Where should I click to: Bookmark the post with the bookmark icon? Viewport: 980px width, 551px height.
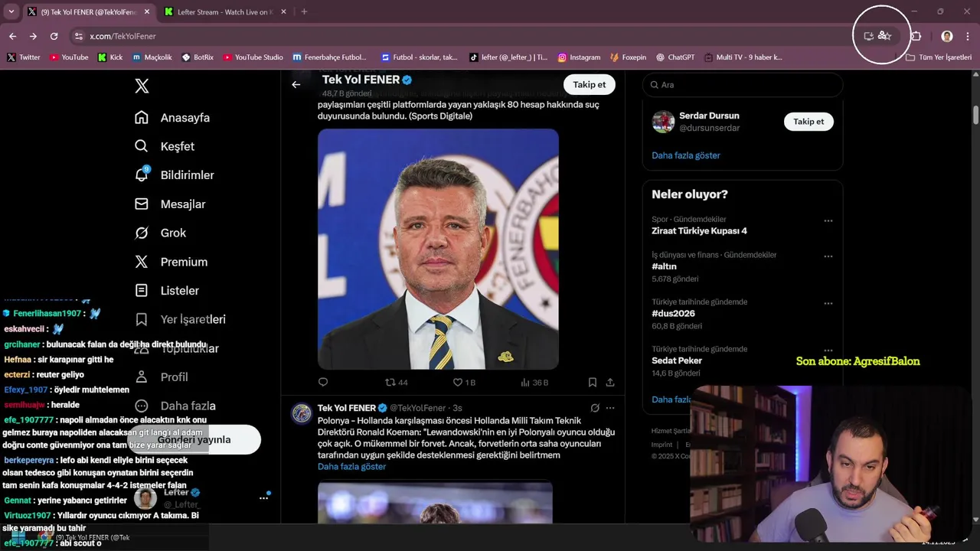tap(592, 382)
